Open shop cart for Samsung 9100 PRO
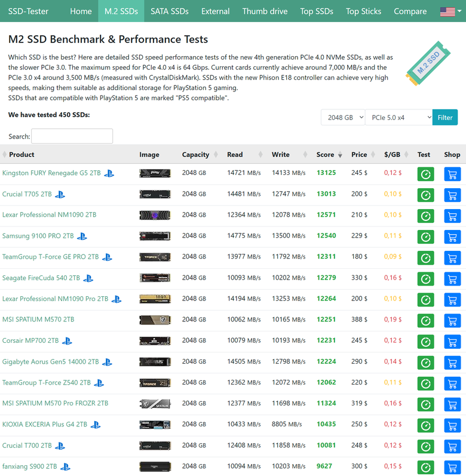This screenshot has width=466, height=476. tap(452, 237)
